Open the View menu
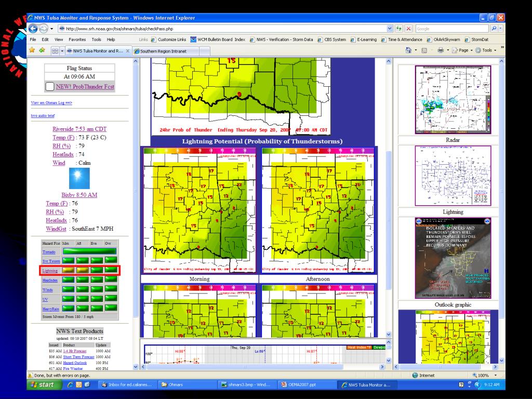 click(x=59, y=39)
